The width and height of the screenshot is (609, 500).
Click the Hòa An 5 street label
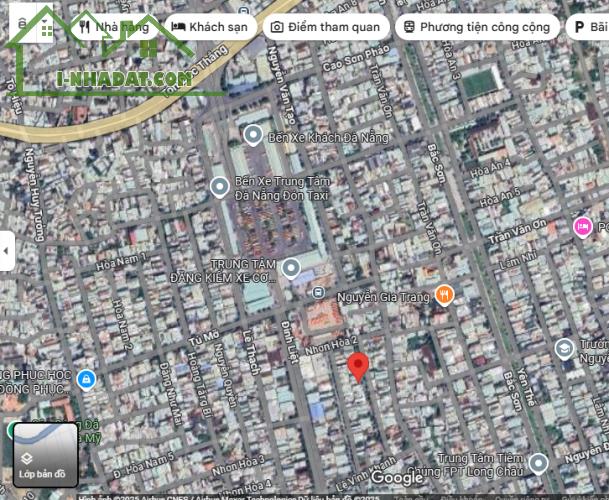pyautogui.click(x=500, y=198)
